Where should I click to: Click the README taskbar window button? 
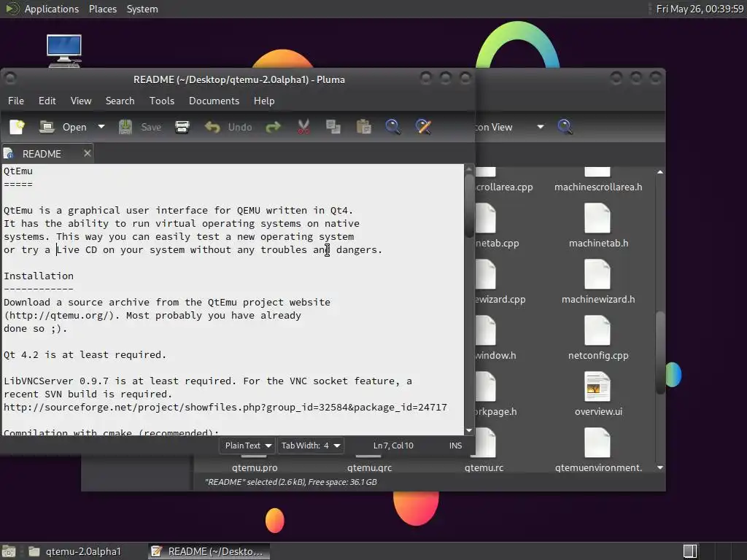tap(208, 551)
